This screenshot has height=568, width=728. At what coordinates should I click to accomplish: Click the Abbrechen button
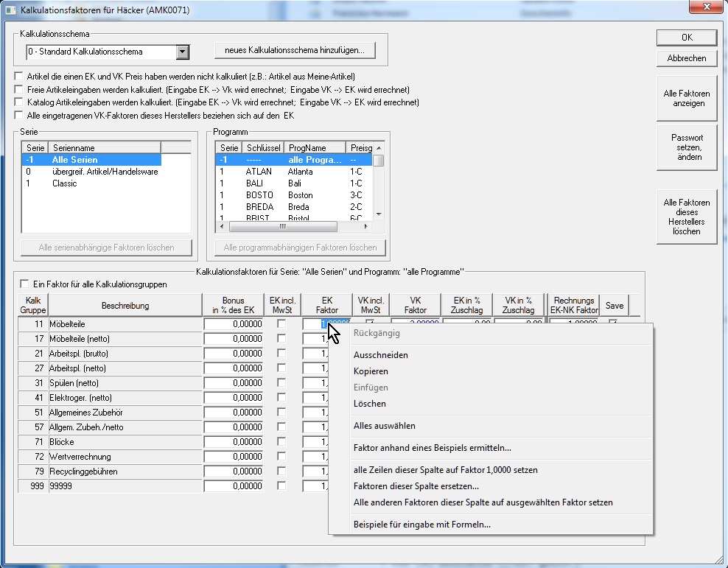[x=686, y=58]
